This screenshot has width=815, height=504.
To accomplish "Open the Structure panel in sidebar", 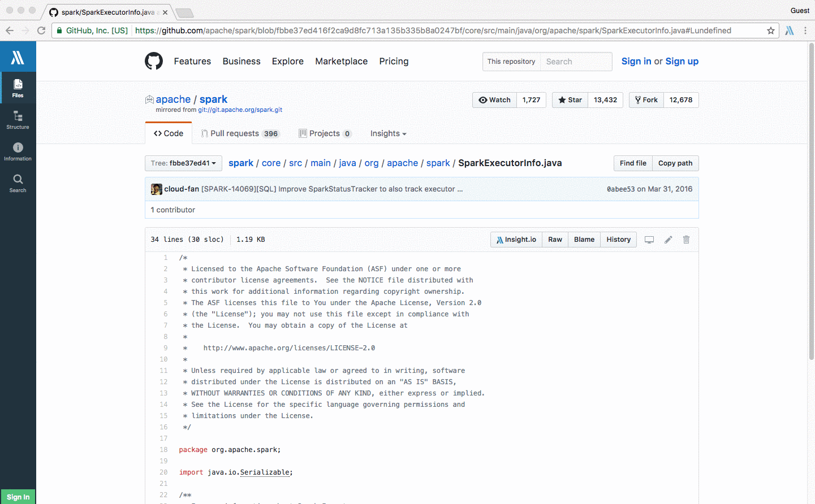I will pyautogui.click(x=18, y=120).
